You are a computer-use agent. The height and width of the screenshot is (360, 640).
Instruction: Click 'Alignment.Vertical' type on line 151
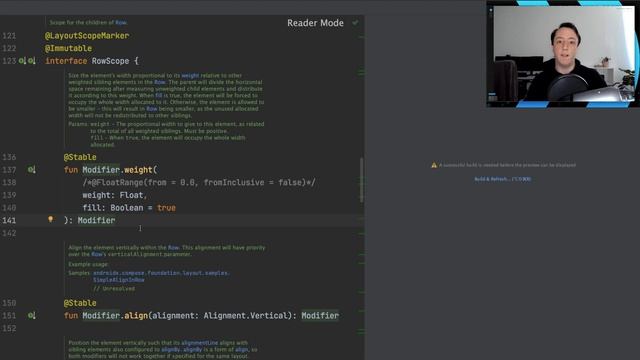[246, 316]
